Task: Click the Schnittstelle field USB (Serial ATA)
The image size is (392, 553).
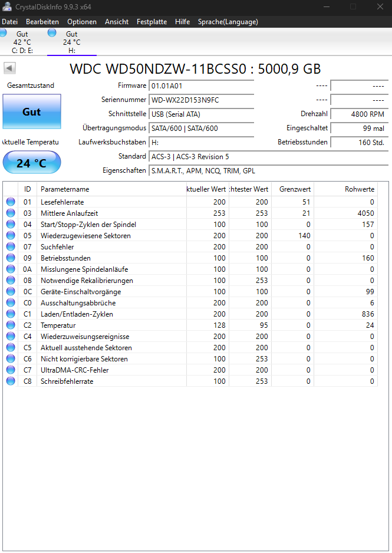Action: pyautogui.click(x=201, y=114)
